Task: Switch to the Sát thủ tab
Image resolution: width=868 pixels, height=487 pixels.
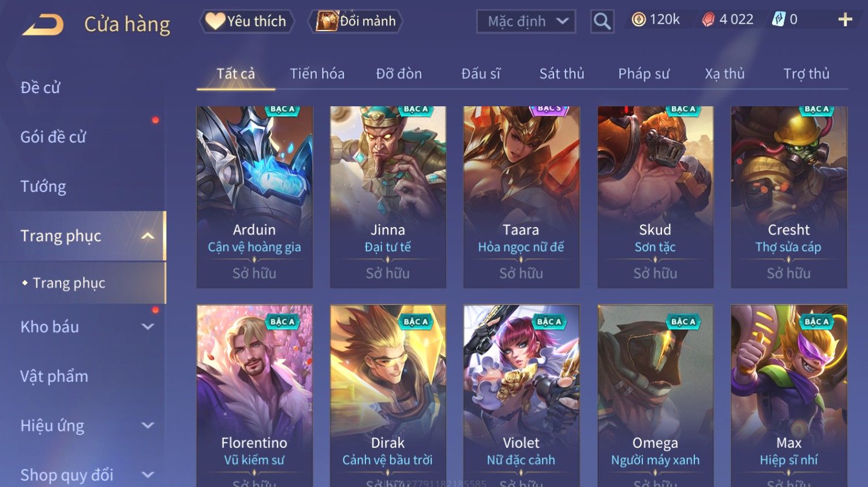Action: (x=562, y=74)
